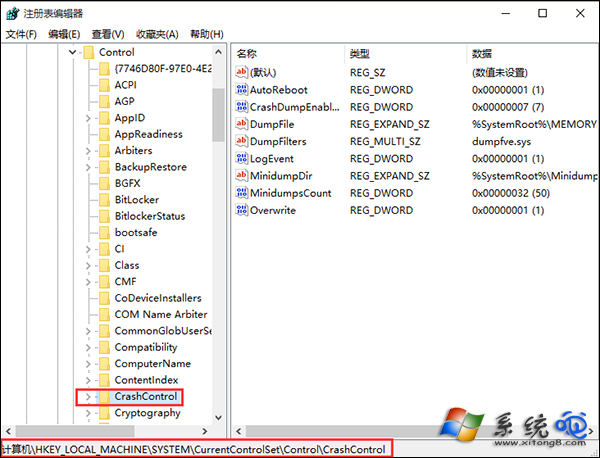Viewport: 600px width, 458px height.
Task: Expand the CMF key
Action: (88, 282)
